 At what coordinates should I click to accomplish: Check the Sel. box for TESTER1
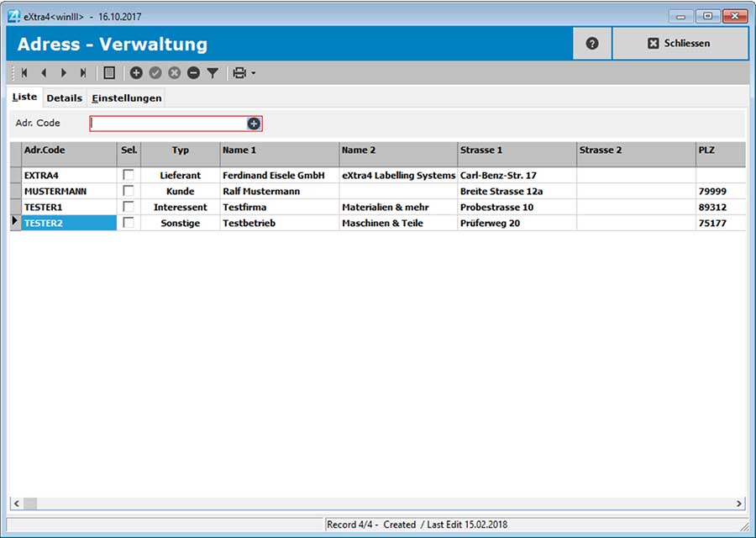click(129, 207)
